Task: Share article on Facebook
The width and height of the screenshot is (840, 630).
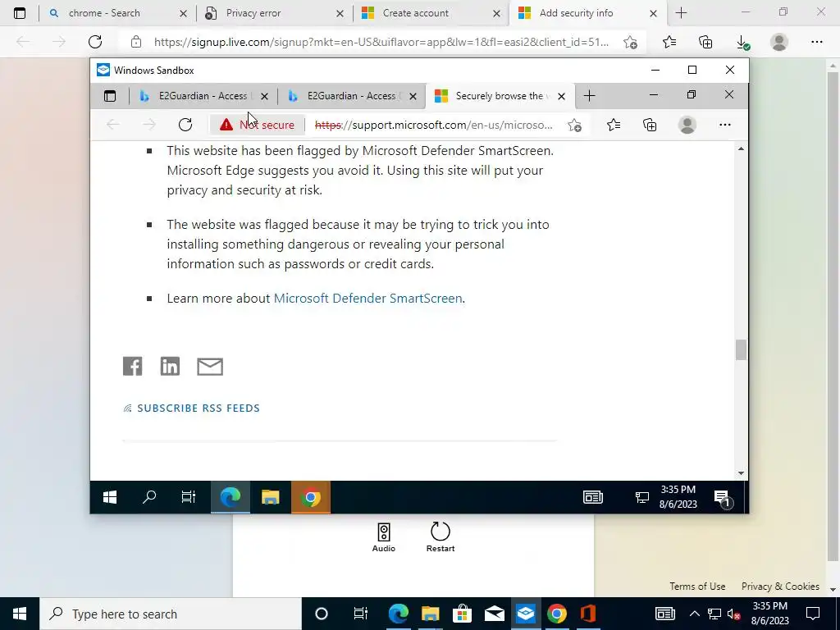Action: (x=132, y=367)
